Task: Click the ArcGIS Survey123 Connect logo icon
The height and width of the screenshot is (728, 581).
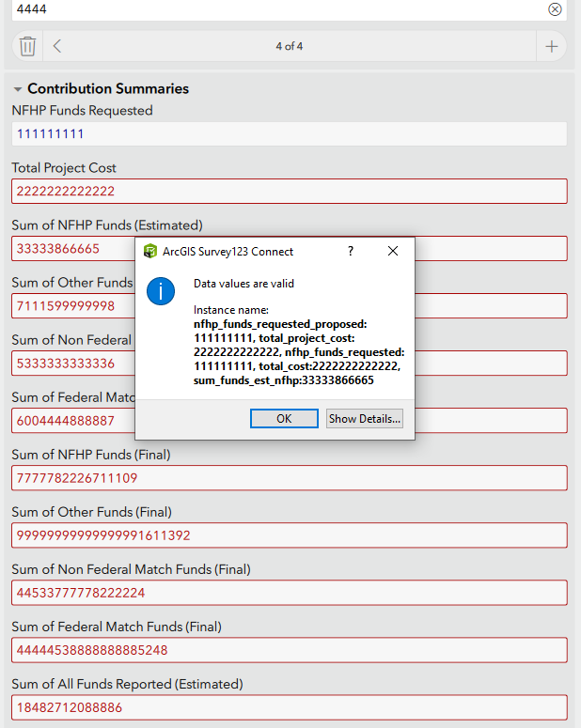Action: click(149, 252)
